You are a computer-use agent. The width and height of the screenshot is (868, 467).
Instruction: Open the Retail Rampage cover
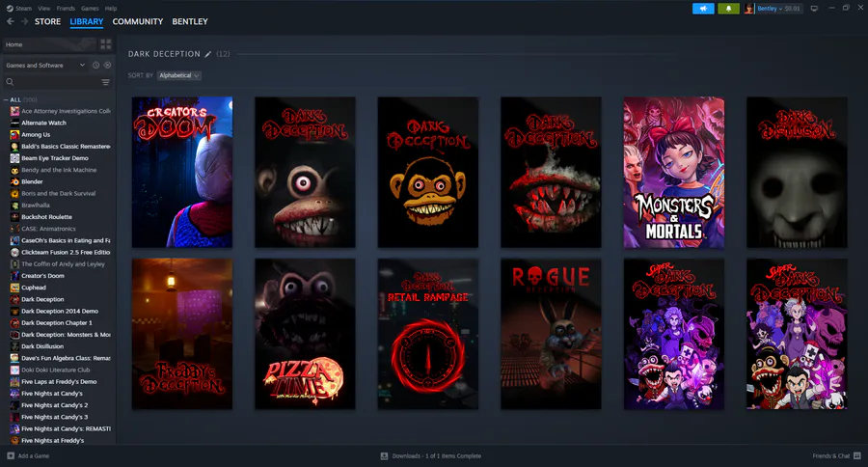coord(428,334)
